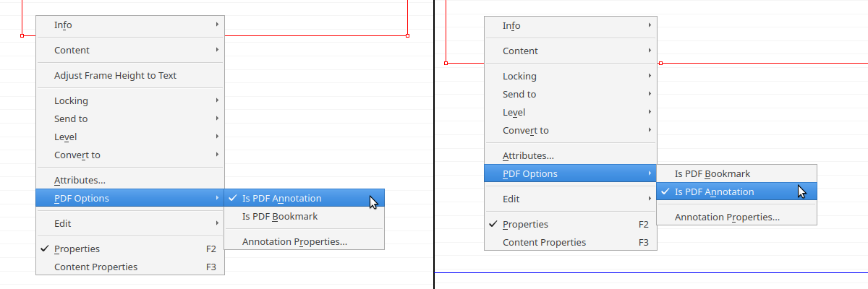The width and height of the screenshot is (868, 289).
Task: Open Attributes... in left menu
Action: (x=80, y=180)
